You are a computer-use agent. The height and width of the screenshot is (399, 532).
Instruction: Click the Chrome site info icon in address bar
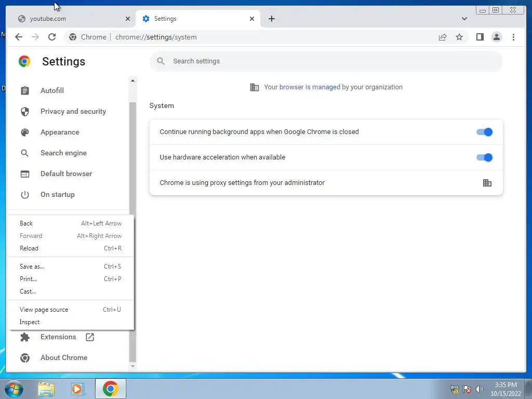(x=73, y=37)
